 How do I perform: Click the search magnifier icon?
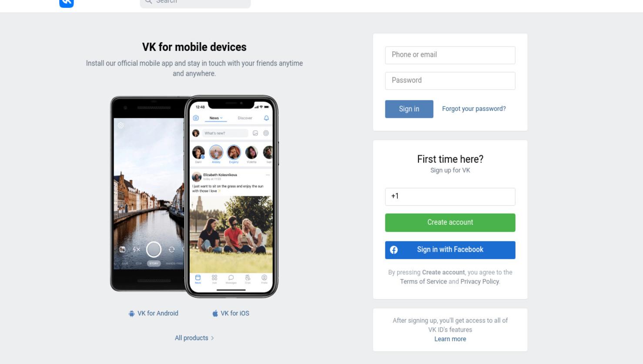pos(148,2)
